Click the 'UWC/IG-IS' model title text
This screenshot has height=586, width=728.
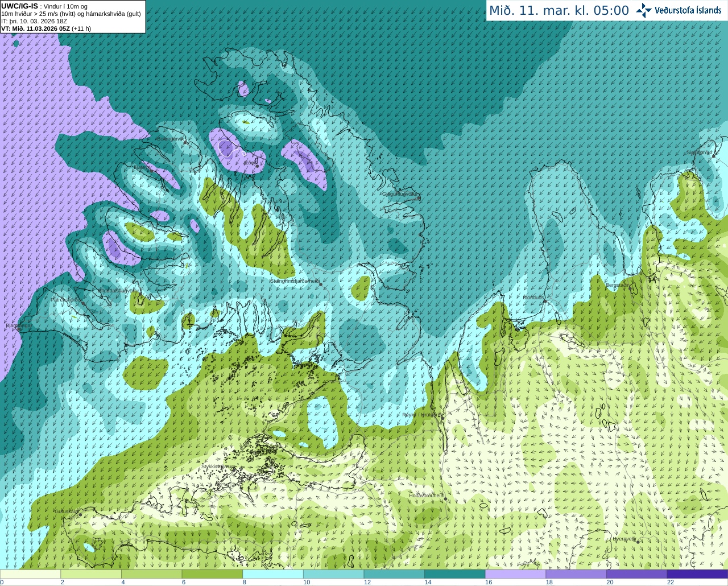pyautogui.click(x=19, y=6)
